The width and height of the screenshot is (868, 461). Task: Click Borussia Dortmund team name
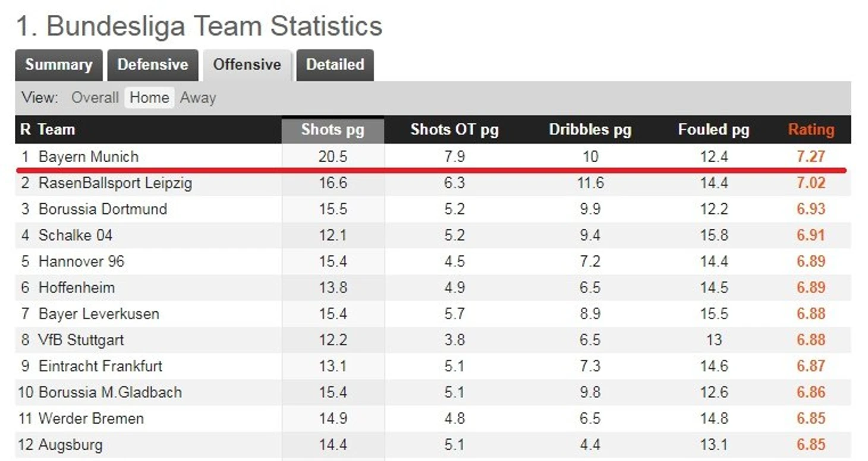point(103,209)
